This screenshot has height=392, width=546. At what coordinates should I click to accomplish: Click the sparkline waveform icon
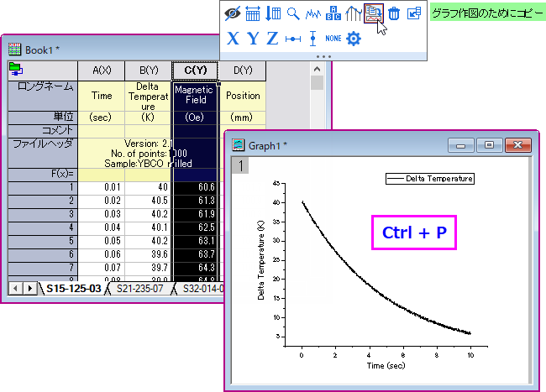(313, 14)
